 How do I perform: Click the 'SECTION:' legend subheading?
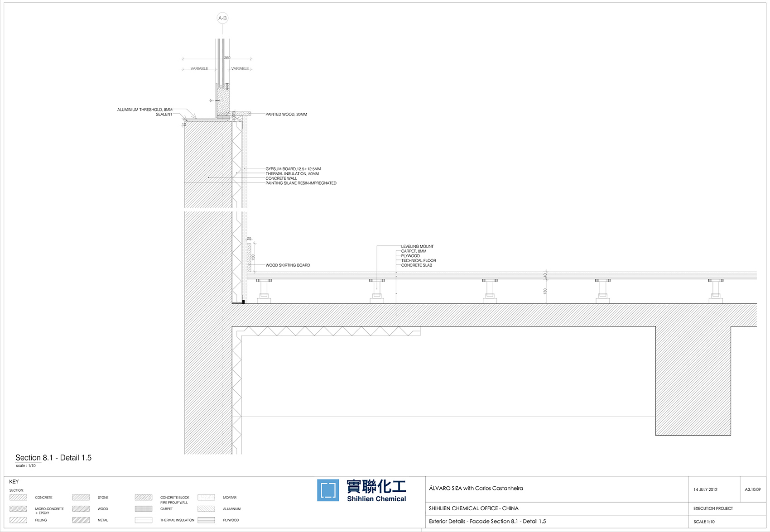[16, 490]
